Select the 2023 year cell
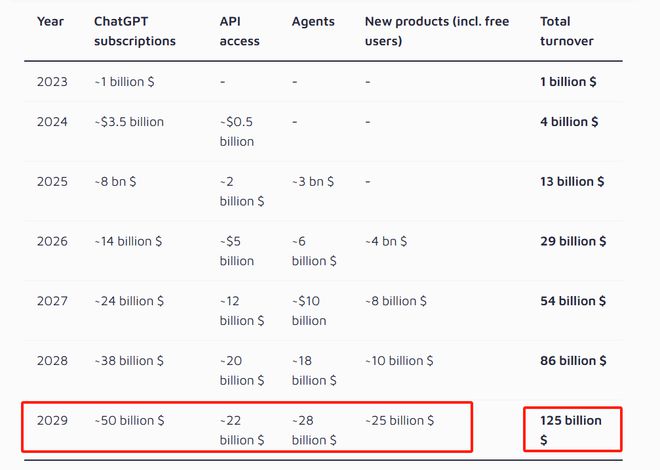 (52, 82)
